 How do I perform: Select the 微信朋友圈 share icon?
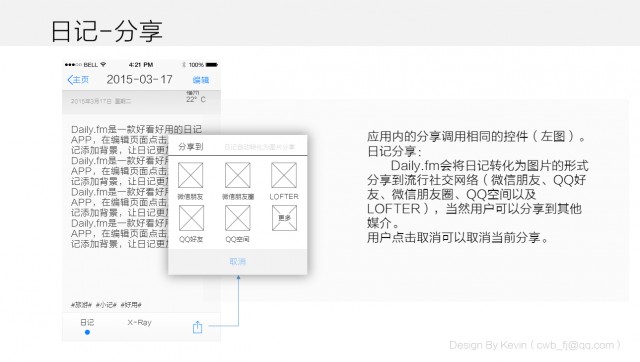pos(238,175)
